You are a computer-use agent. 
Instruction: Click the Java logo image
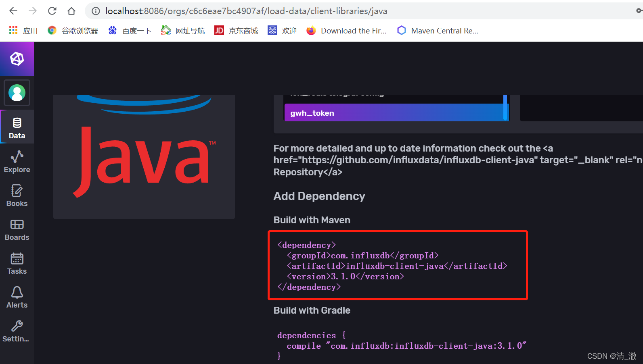[x=144, y=157]
